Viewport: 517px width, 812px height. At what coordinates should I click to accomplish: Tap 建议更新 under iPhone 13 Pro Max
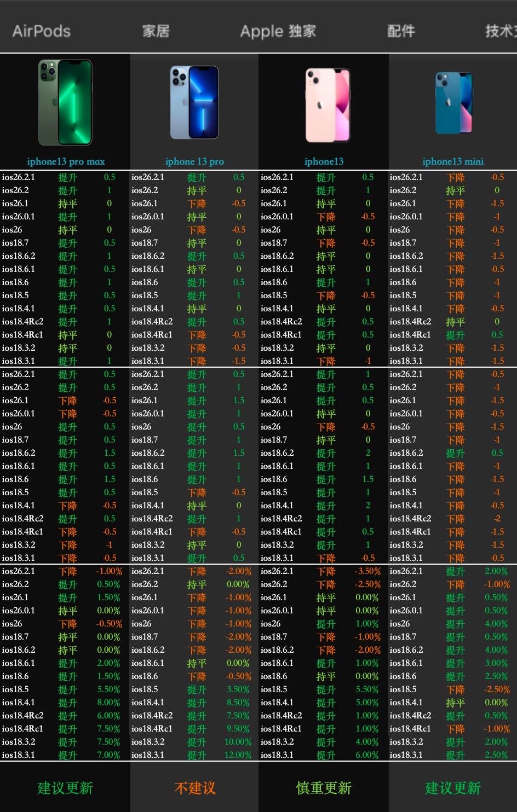click(65, 788)
